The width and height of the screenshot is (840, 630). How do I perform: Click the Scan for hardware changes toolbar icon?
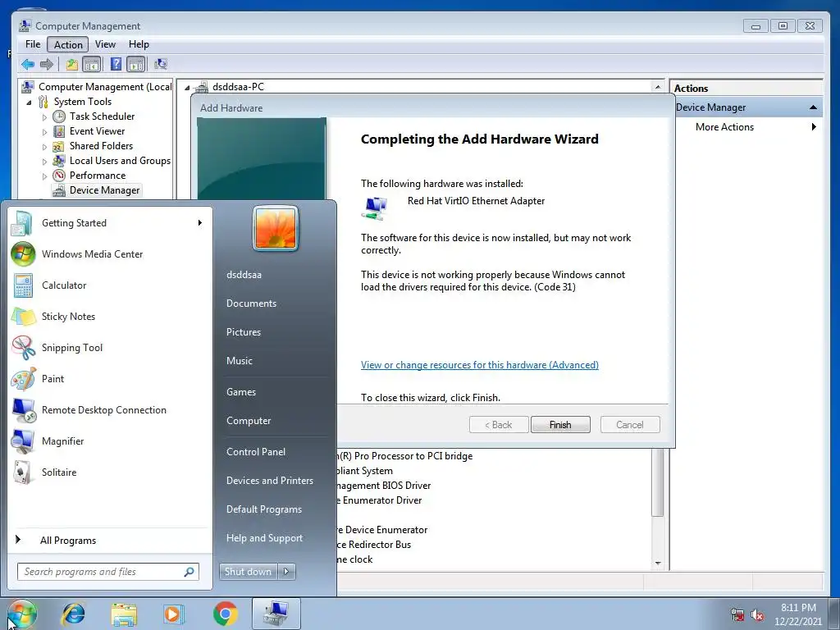(161, 64)
